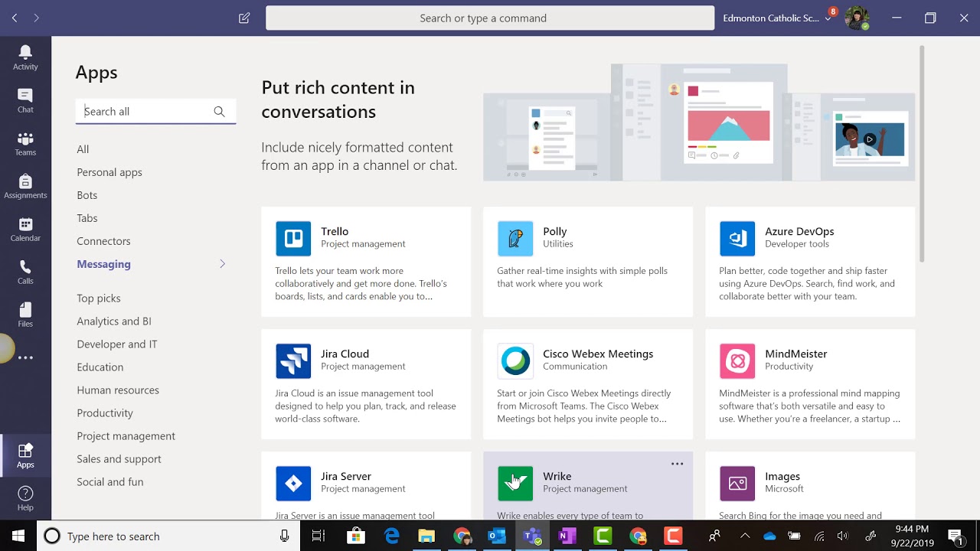Open the Help section
The image size is (980, 551).
[25, 498]
